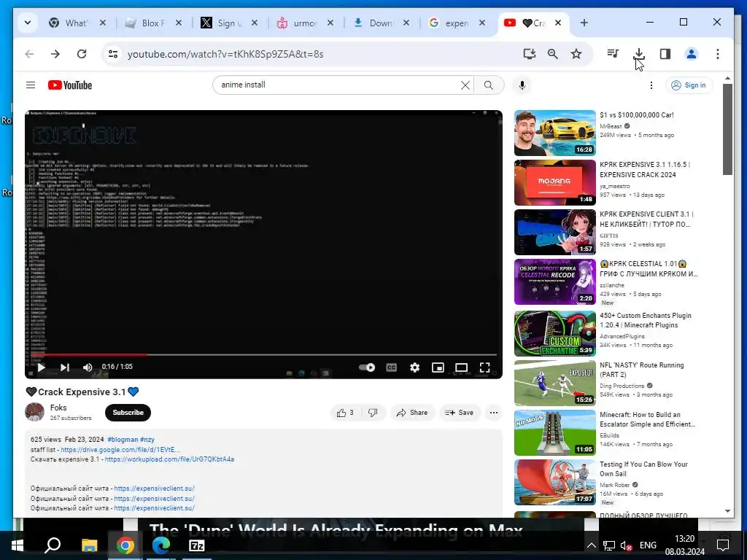
Task: Close the YouTube Cra tab
Action: click(558, 23)
